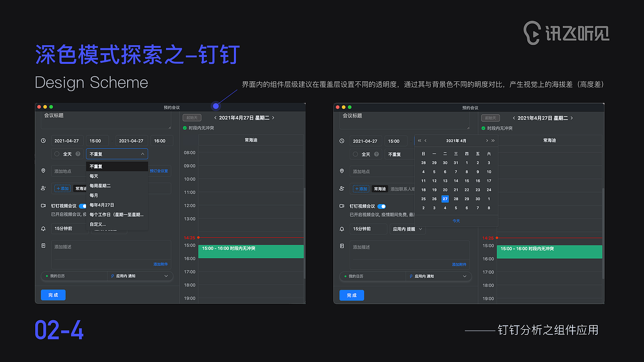The height and width of the screenshot is (362, 644).
Task: Choose 每年4月27日 from the repeat list
Action: 117,205
